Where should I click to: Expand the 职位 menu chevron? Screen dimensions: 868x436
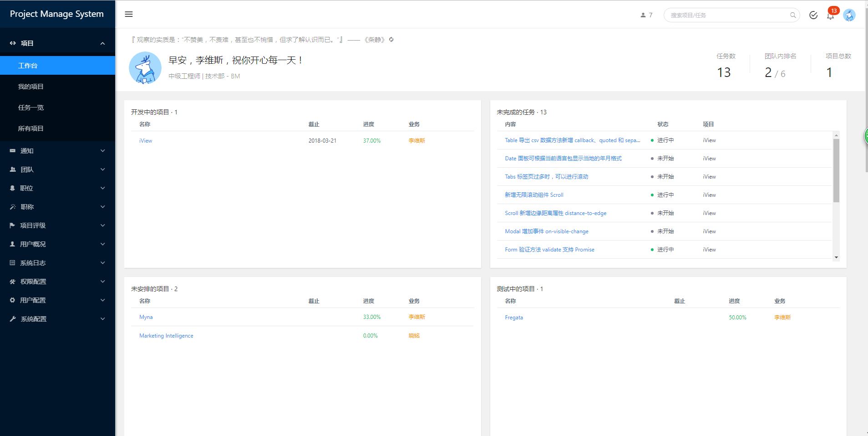coord(102,188)
